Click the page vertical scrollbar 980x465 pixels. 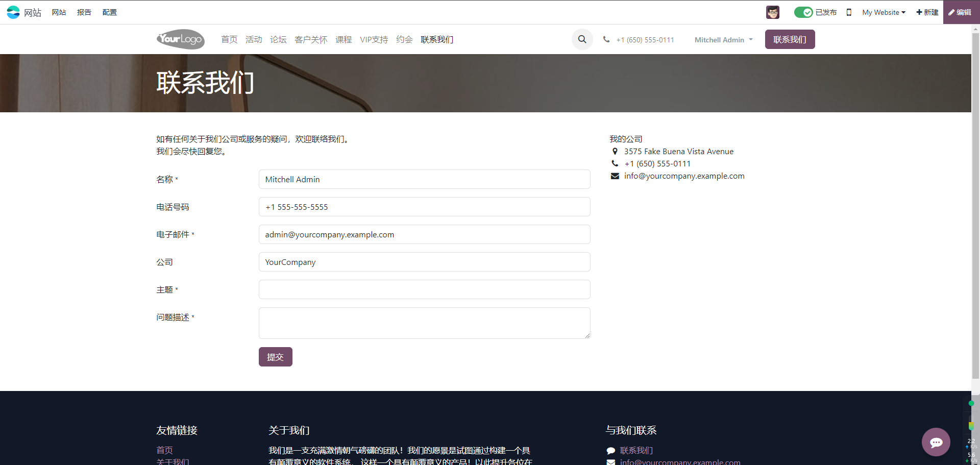975,204
